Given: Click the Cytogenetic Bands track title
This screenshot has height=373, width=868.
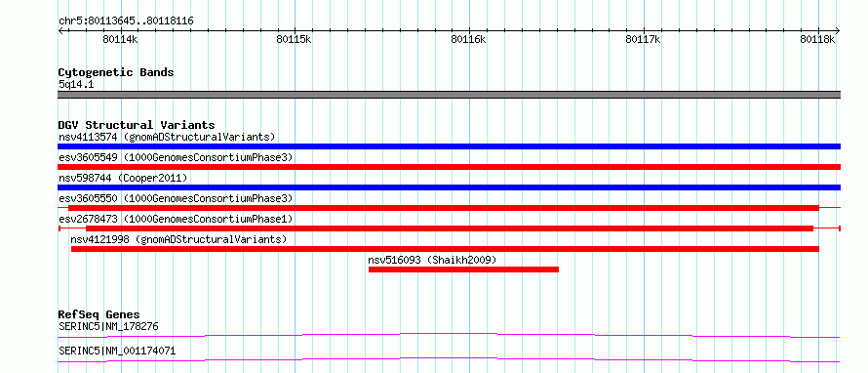Looking at the screenshot, I should 116,72.
